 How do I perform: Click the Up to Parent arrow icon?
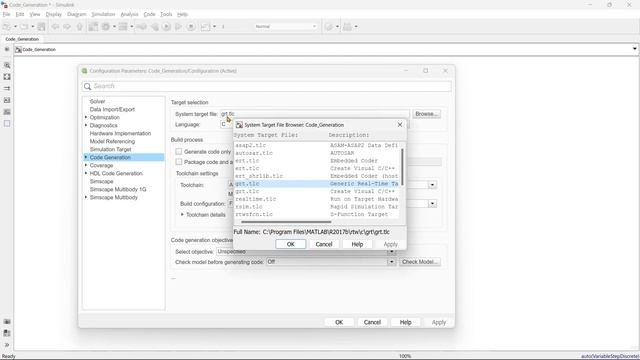80,27
